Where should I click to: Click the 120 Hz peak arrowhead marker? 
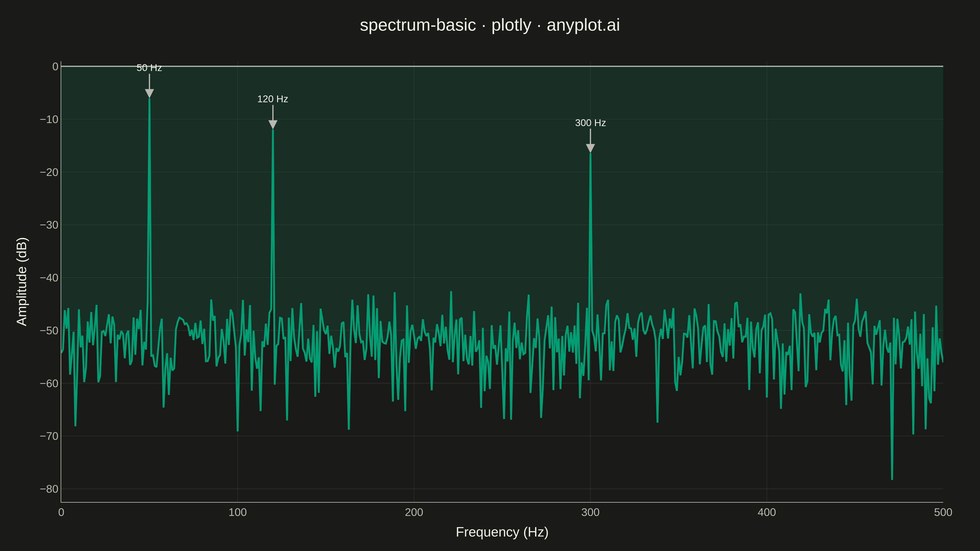pos(273,125)
